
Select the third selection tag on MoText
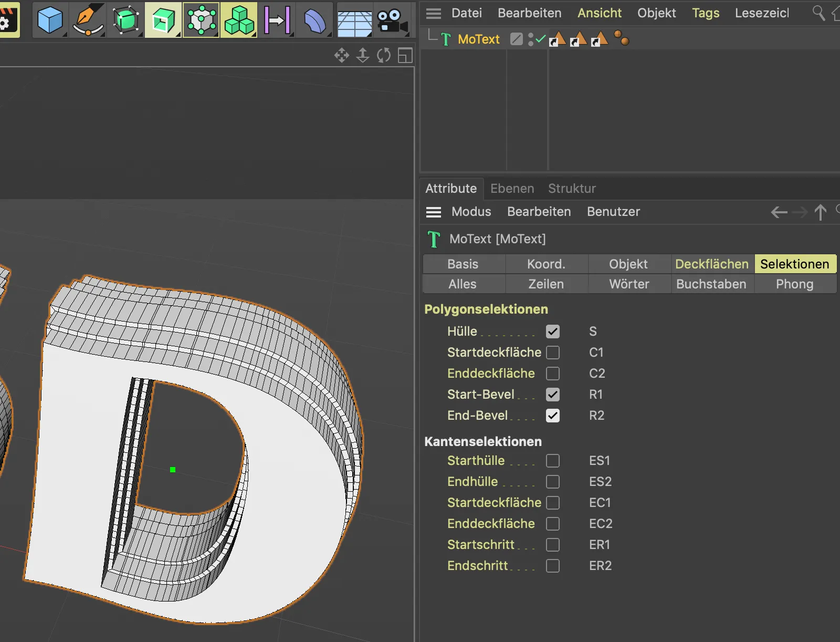pyautogui.click(x=600, y=39)
